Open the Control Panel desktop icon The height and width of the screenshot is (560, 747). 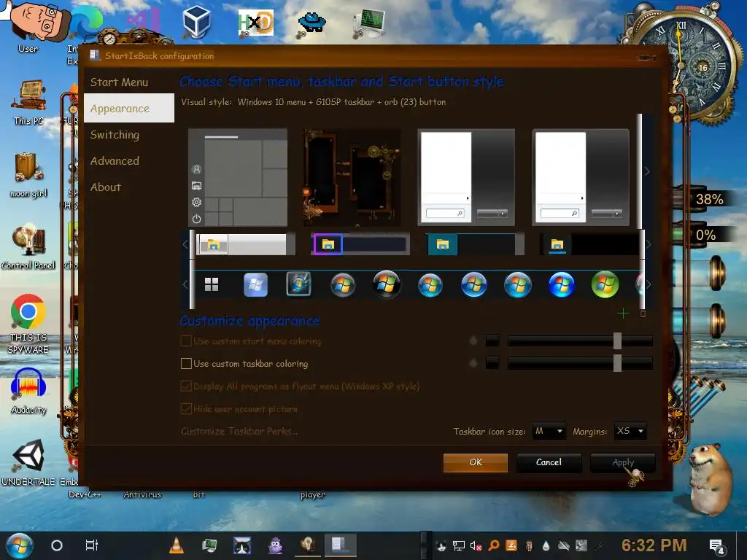(28, 247)
